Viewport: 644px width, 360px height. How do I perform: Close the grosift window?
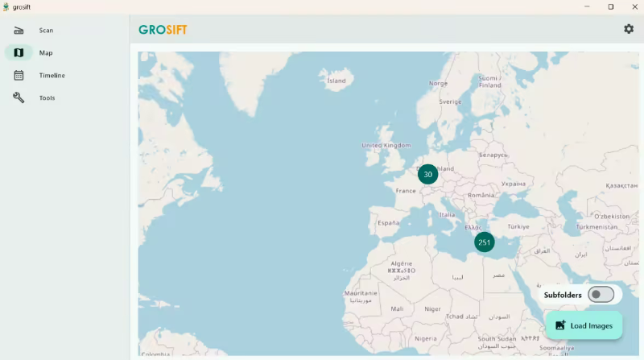pyautogui.click(x=634, y=6)
